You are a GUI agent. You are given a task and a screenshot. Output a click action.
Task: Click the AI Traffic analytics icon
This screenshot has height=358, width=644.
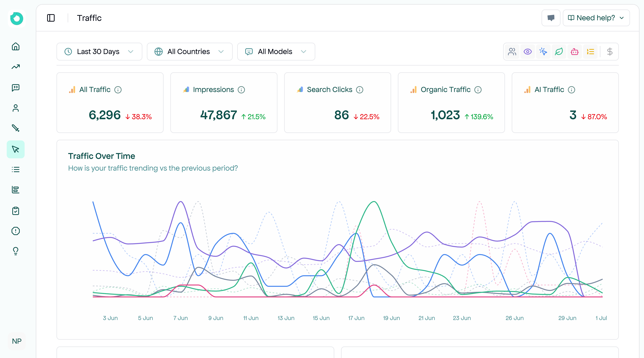tap(528, 90)
